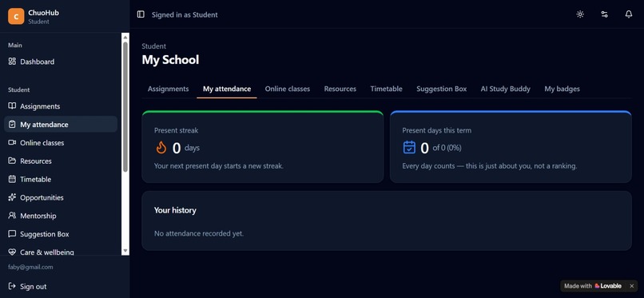Click the Online classes camera icon
The width and height of the screenshot is (644, 298).
tap(12, 142)
